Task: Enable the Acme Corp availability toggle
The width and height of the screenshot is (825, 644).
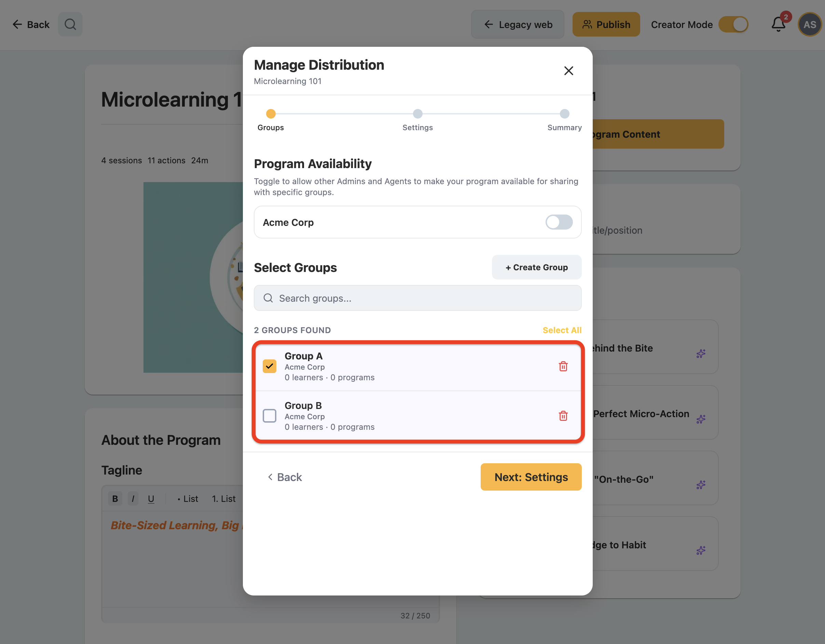Action: point(559,222)
